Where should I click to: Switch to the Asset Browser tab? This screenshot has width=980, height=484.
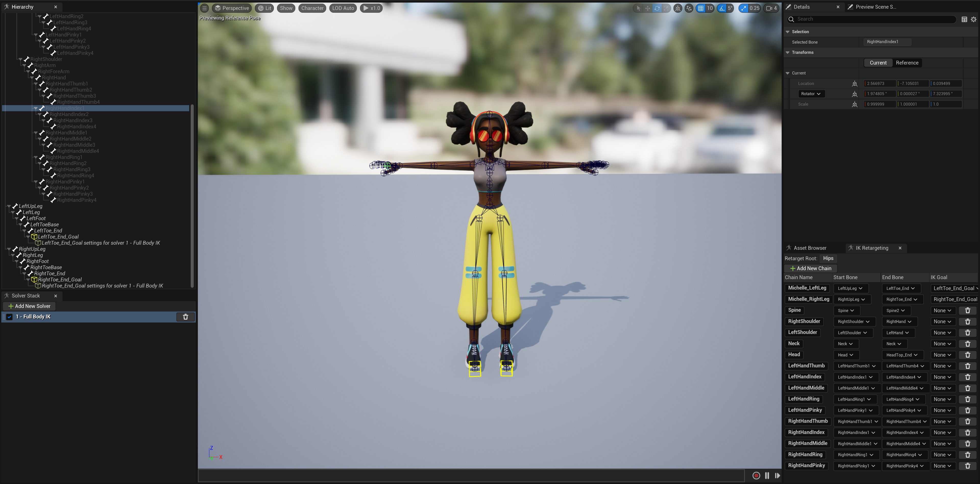[810, 248]
